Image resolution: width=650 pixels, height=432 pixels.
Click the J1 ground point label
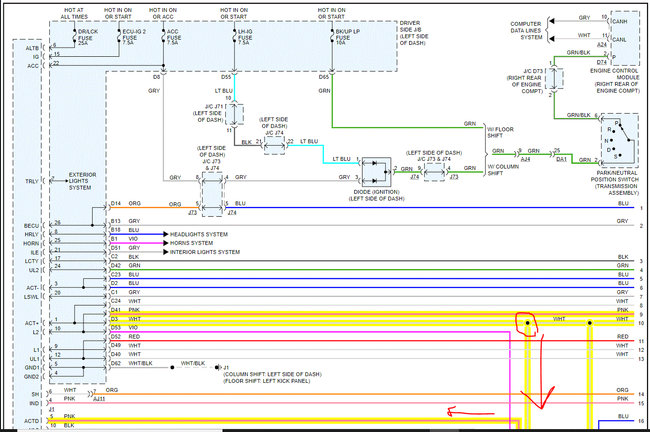pos(226,368)
